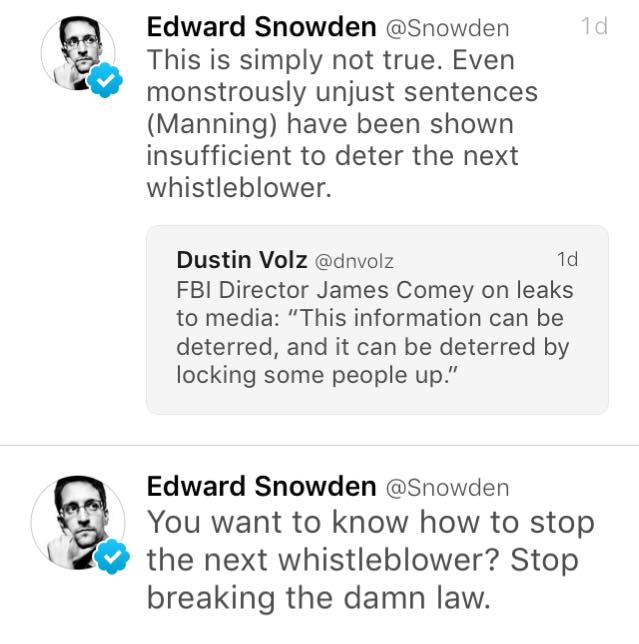The width and height of the screenshot is (639, 644).
Task: Click the 1d timestamp of the first tweet
Action: tap(594, 27)
